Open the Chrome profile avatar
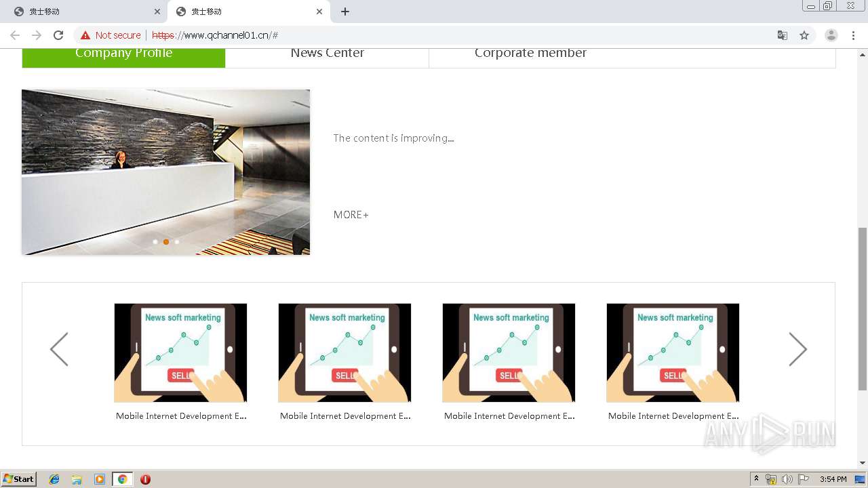 831,35
